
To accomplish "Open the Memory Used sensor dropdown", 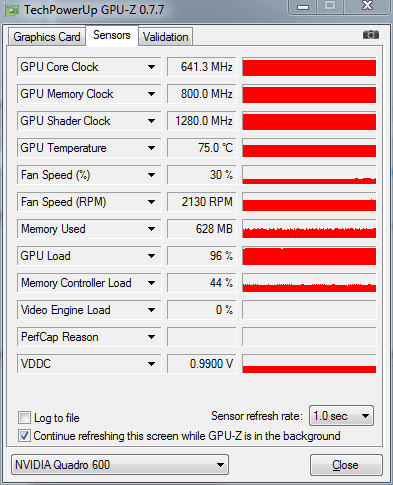I will 151,229.
